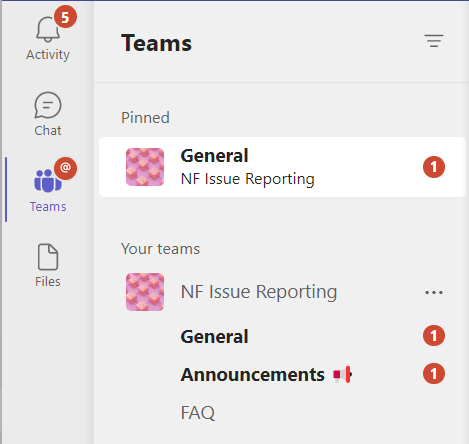Image resolution: width=469 pixels, height=444 pixels.
Task: Open the FAQ channel
Action: pyautogui.click(x=198, y=413)
